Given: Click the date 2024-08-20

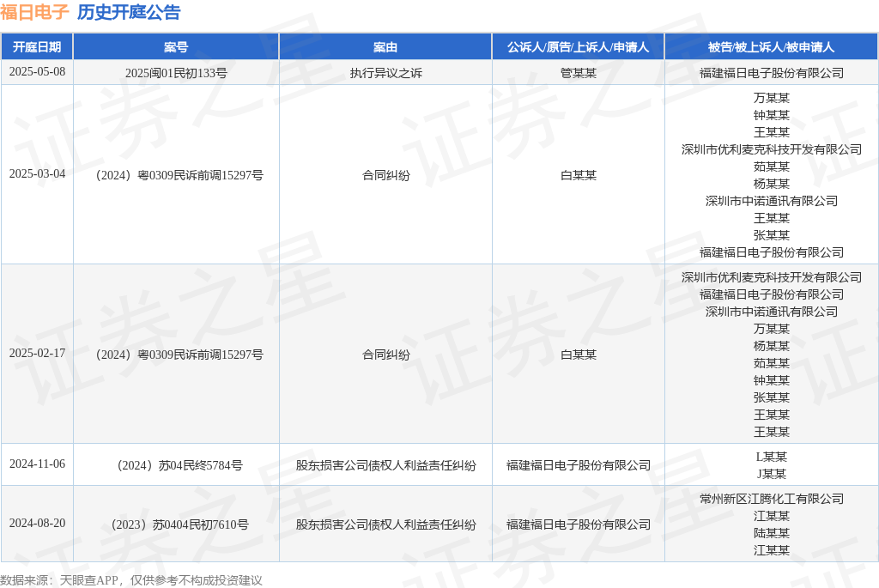Looking at the screenshot, I should pyautogui.click(x=37, y=524).
